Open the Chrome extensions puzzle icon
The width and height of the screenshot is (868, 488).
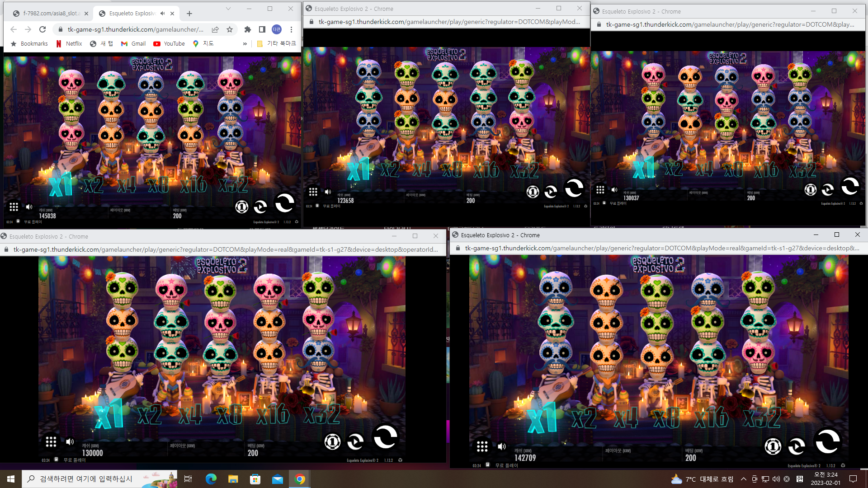(x=247, y=29)
